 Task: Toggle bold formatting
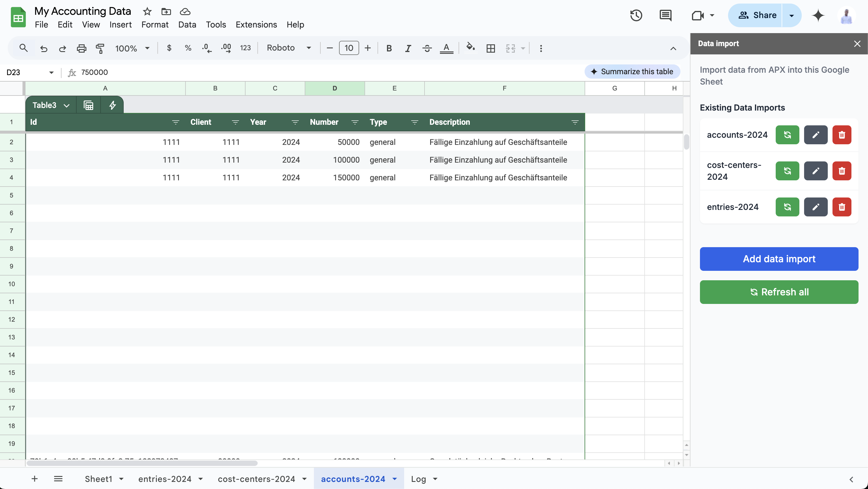click(389, 48)
